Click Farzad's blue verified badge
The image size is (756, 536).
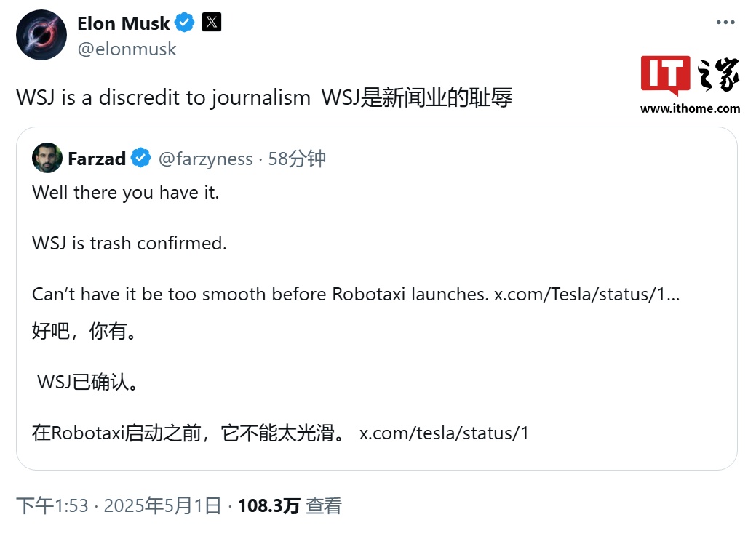[x=140, y=158]
